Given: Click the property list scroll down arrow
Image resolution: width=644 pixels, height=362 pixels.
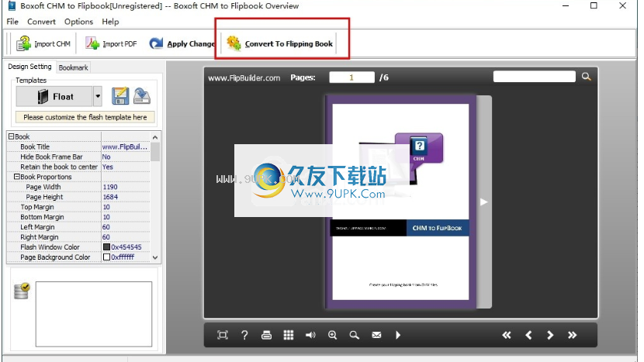Looking at the screenshot, I should pyautogui.click(x=155, y=258).
